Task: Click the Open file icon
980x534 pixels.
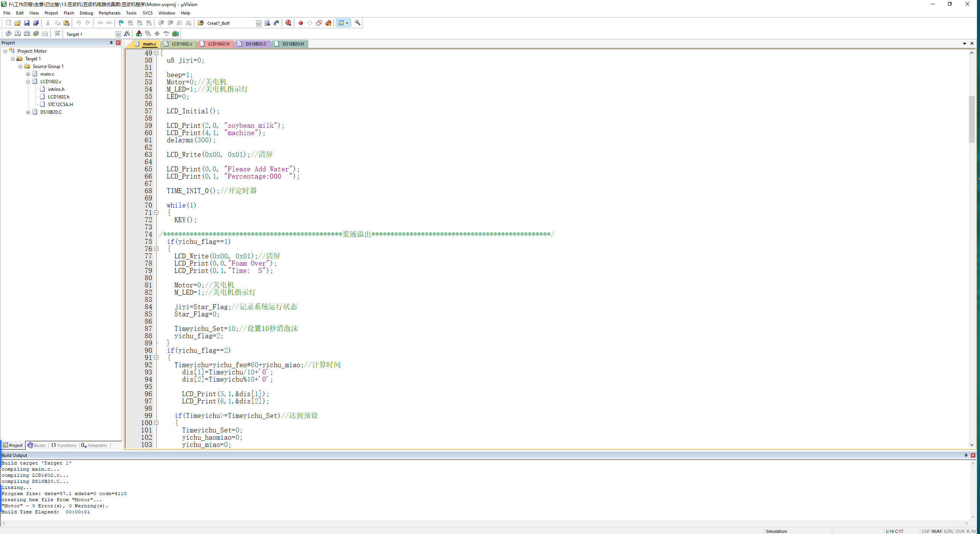Action: pos(18,23)
